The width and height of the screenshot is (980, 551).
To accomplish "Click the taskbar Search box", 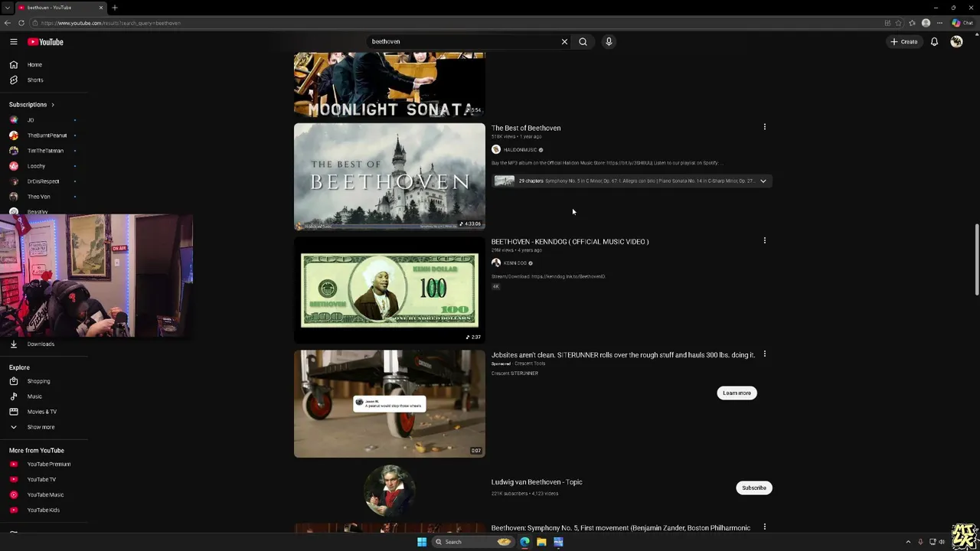I will (x=472, y=542).
